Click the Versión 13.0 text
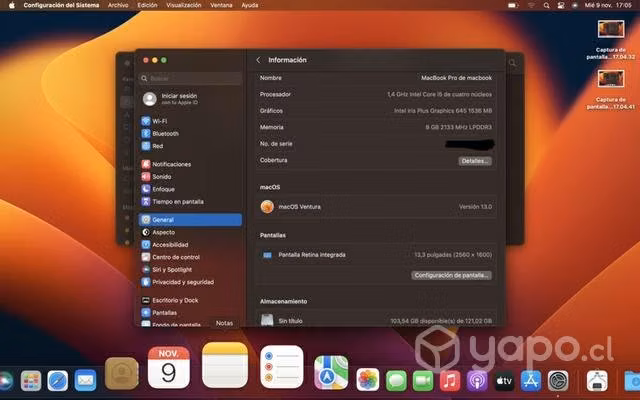640x400 pixels. 475,207
